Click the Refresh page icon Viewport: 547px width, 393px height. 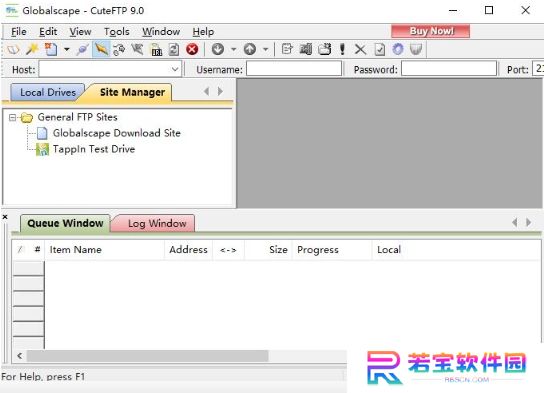coord(174,50)
